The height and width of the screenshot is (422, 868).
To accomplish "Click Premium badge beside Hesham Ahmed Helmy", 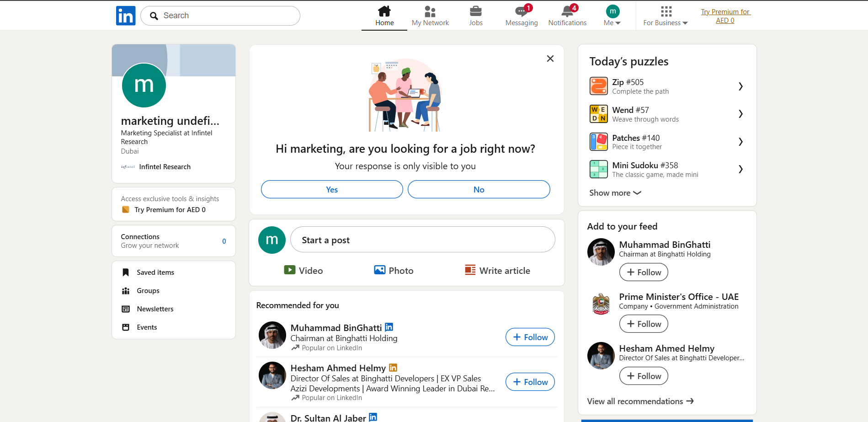I will [x=393, y=367].
